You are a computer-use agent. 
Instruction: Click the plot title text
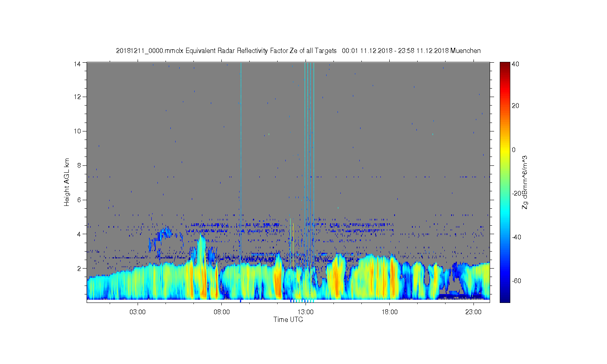point(298,51)
